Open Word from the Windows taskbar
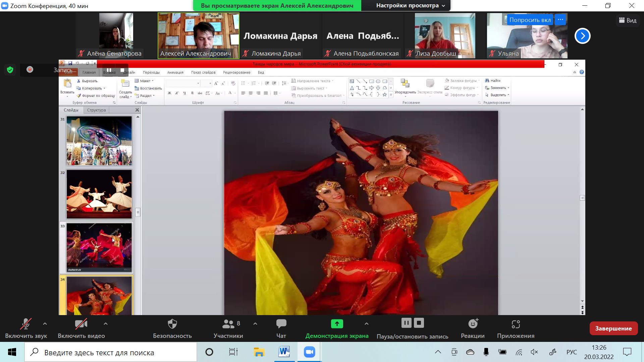This screenshot has height=362, width=644. [284, 352]
